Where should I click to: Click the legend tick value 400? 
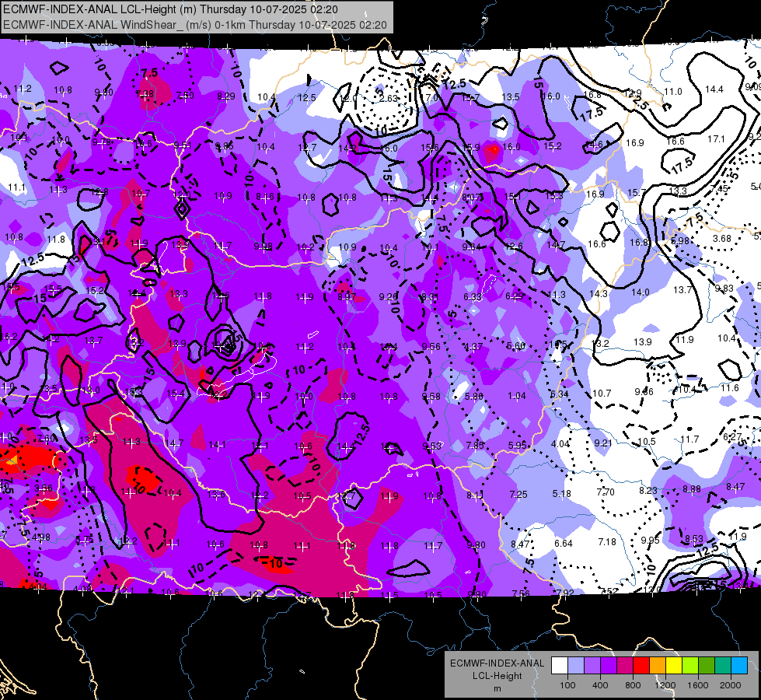(x=600, y=685)
